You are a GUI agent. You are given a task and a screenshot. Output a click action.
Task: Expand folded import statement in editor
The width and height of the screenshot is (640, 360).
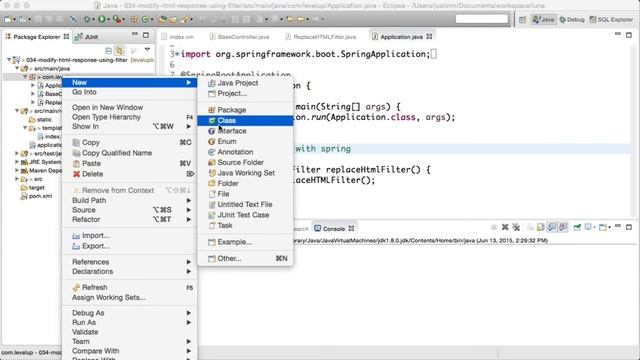[x=177, y=54]
